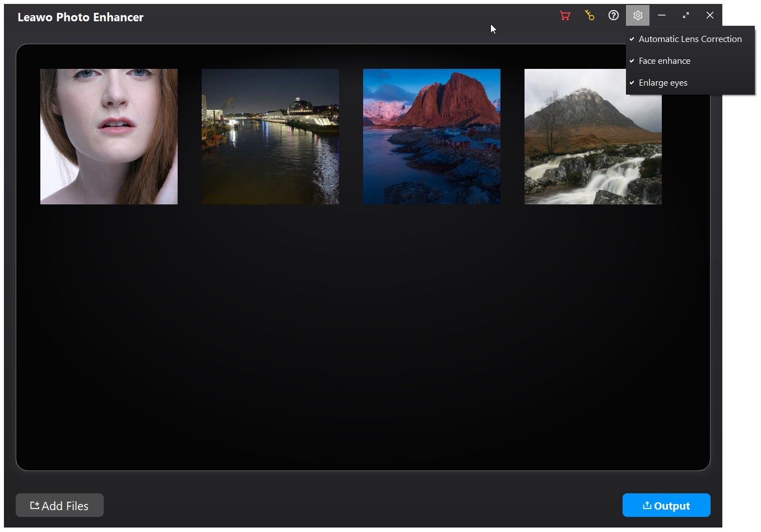Toggle off Enlarge eyes setting

point(662,83)
